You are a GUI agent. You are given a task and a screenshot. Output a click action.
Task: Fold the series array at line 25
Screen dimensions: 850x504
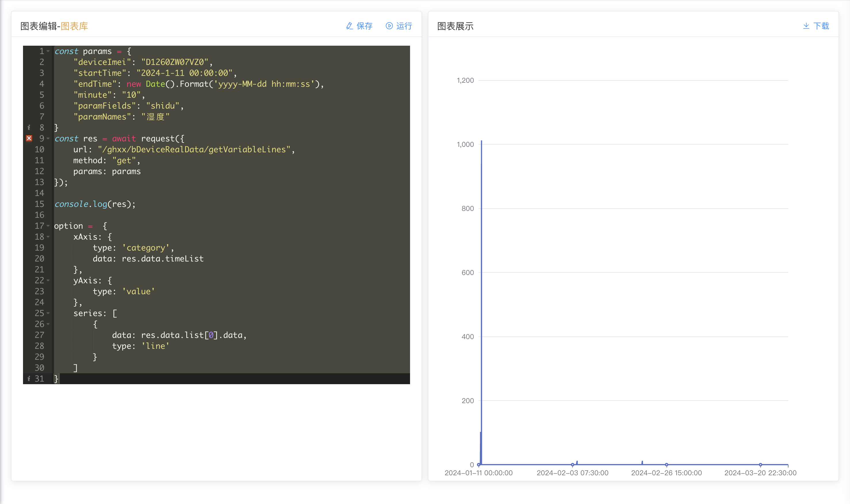(x=48, y=313)
